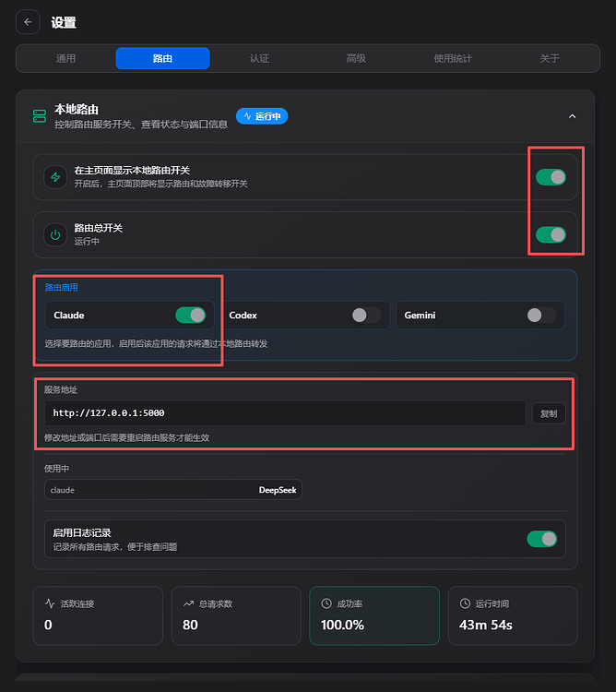The height and width of the screenshot is (692, 616).
Task: Click the trending arrow icon beside 总请求数
Action: pos(188,603)
